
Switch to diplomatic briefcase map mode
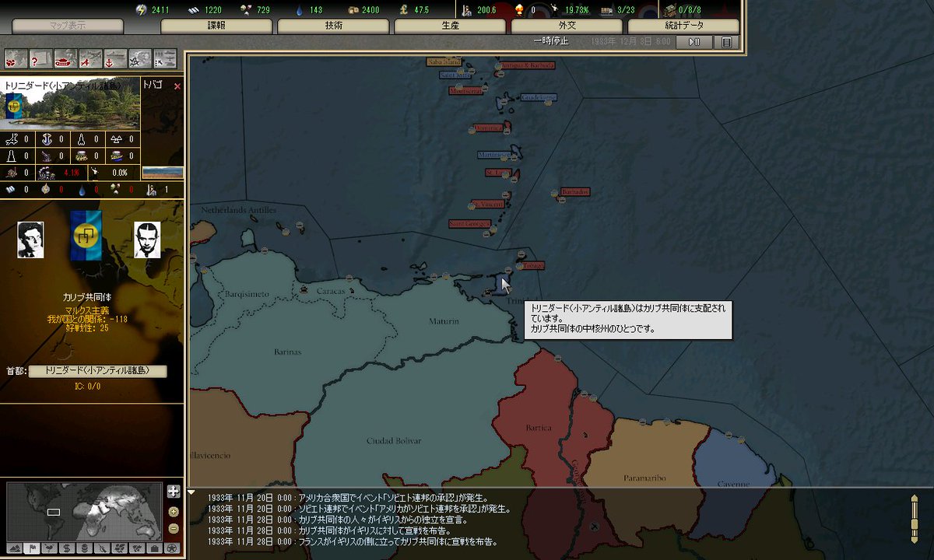[154, 548]
